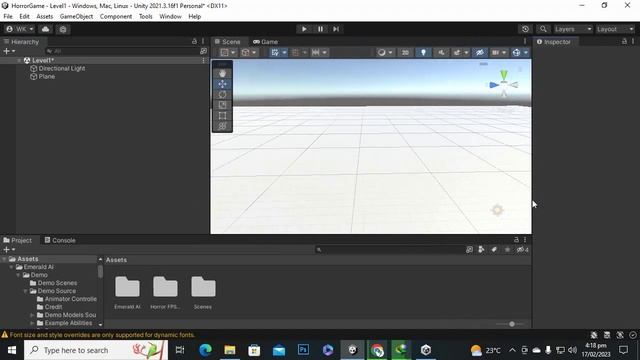
Task: Open File Explorer from the taskbar
Action: [x=230, y=350]
